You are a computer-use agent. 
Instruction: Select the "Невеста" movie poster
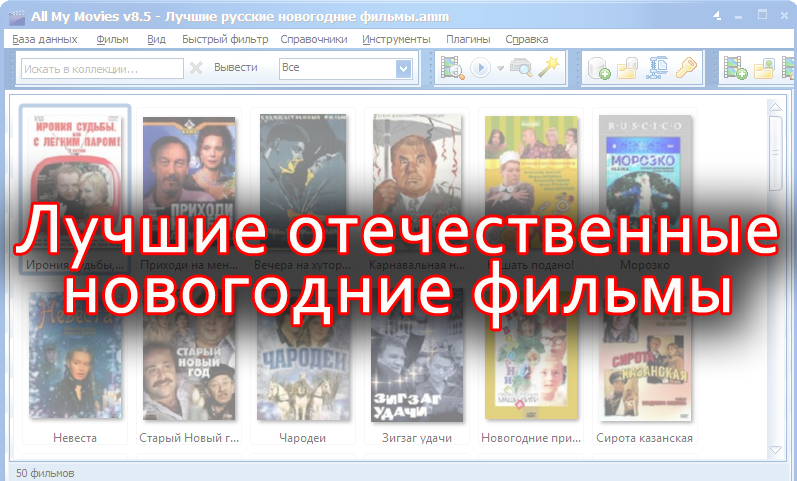point(75,355)
